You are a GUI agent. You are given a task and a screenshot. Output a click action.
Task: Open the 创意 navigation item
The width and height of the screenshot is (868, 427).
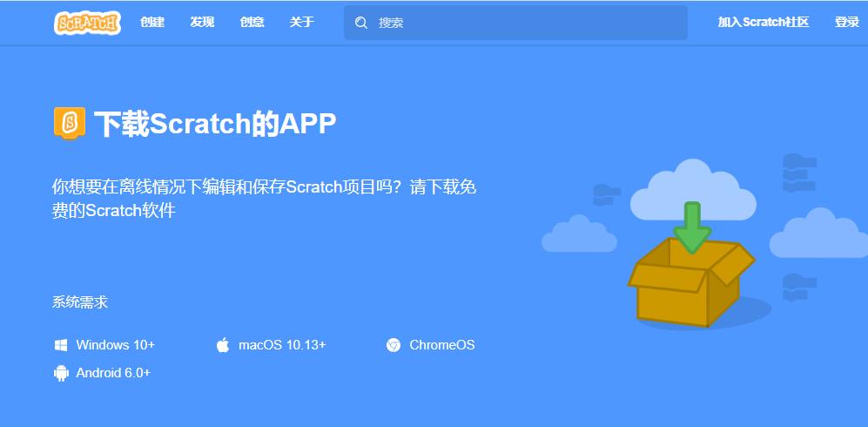tap(252, 23)
